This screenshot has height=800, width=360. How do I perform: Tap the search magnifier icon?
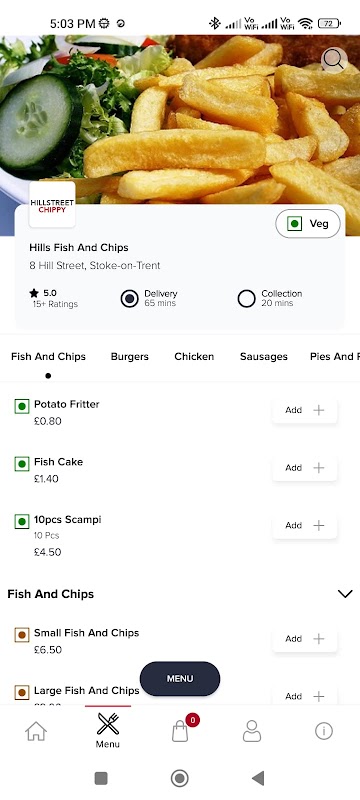(334, 60)
